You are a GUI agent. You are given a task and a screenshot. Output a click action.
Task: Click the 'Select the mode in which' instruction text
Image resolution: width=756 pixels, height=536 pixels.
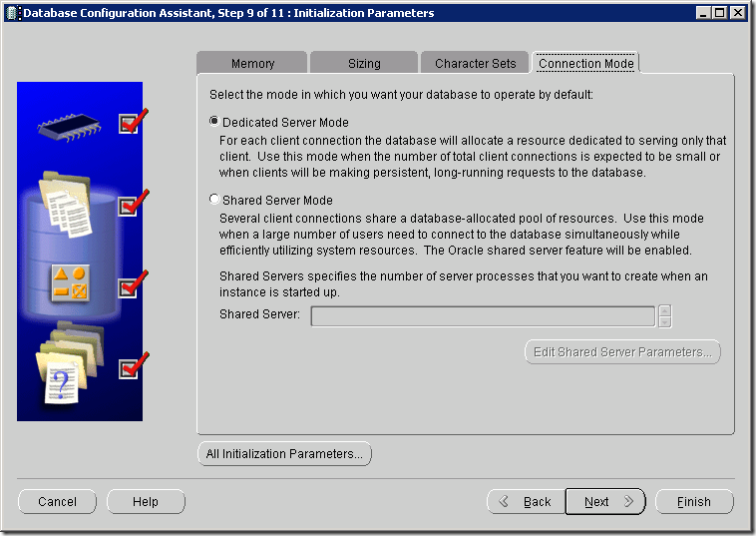tap(401, 95)
